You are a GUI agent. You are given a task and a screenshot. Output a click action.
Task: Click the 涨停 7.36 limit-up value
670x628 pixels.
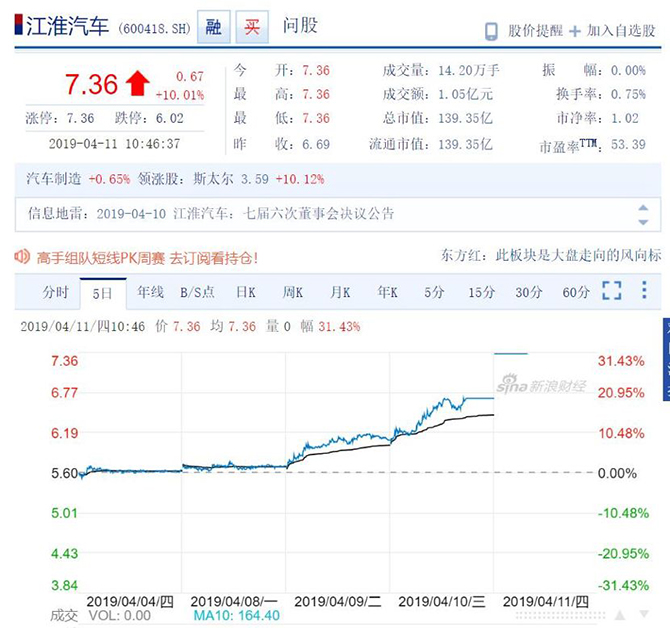[x=80, y=118]
